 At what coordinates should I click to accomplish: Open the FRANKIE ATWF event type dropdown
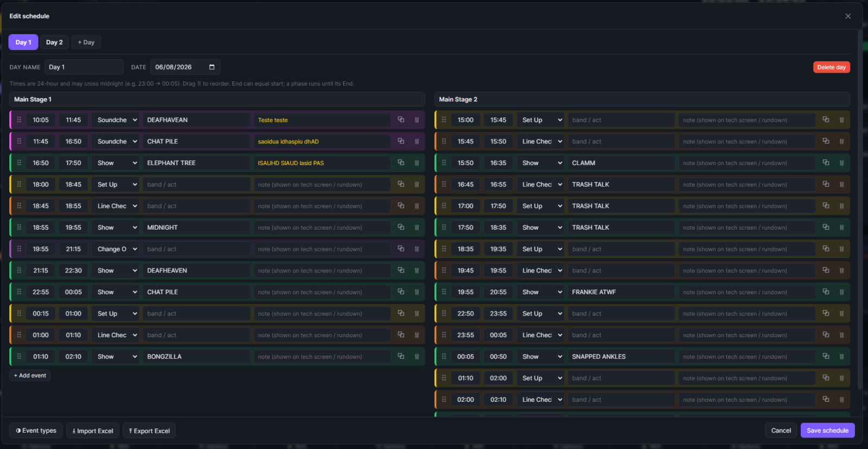click(540, 292)
